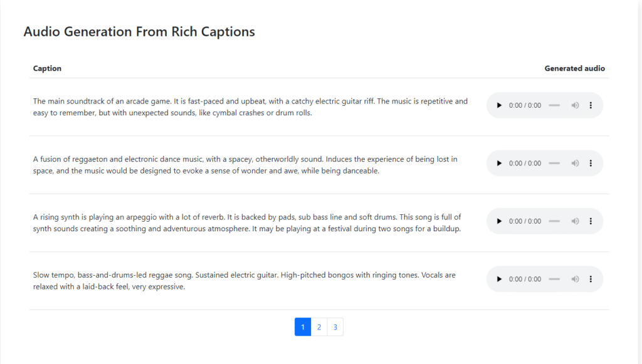This screenshot has width=642, height=364.
Task: Click the reggaeton audio progress bar
Action: click(x=554, y=163)
